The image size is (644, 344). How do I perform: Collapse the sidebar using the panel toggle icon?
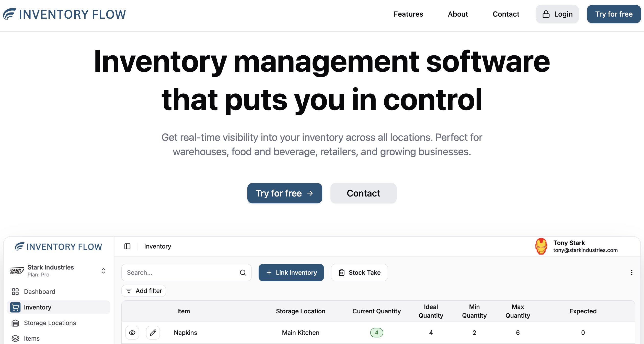tap(127, 246)
